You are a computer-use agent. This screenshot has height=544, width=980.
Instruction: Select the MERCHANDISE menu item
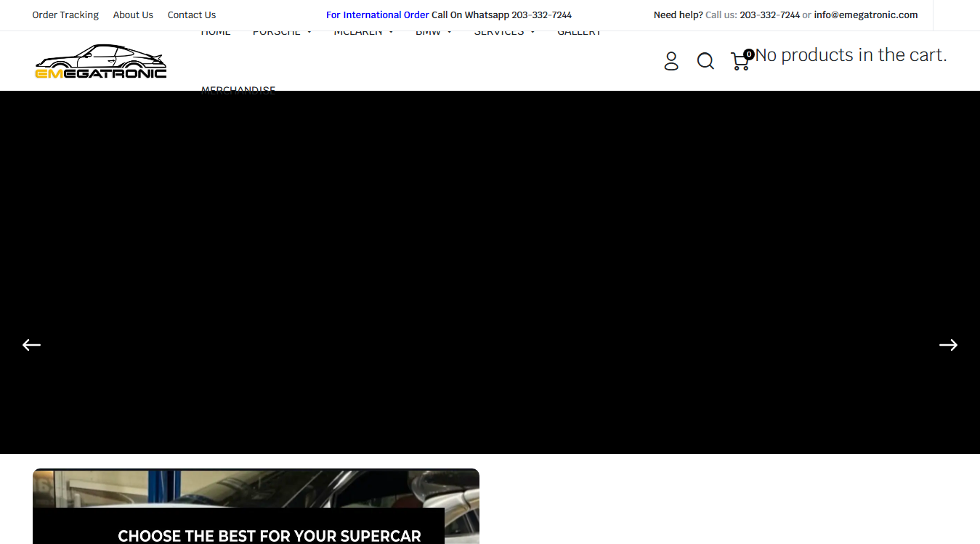[x=238, y=90]
